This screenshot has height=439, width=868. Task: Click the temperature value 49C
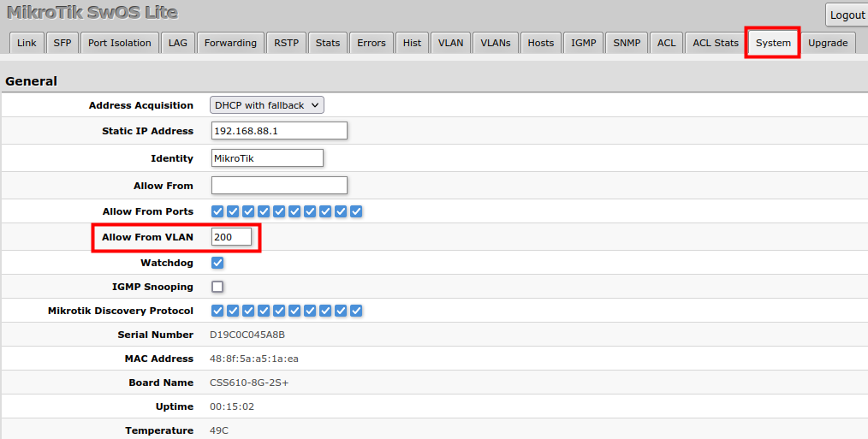pos(219,430)
